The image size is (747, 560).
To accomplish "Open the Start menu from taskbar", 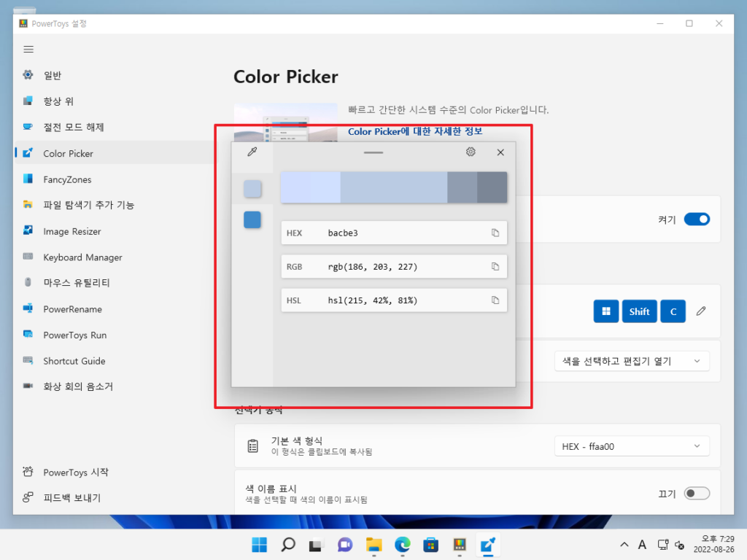I will pyautogui.click(x=259, y=544).
